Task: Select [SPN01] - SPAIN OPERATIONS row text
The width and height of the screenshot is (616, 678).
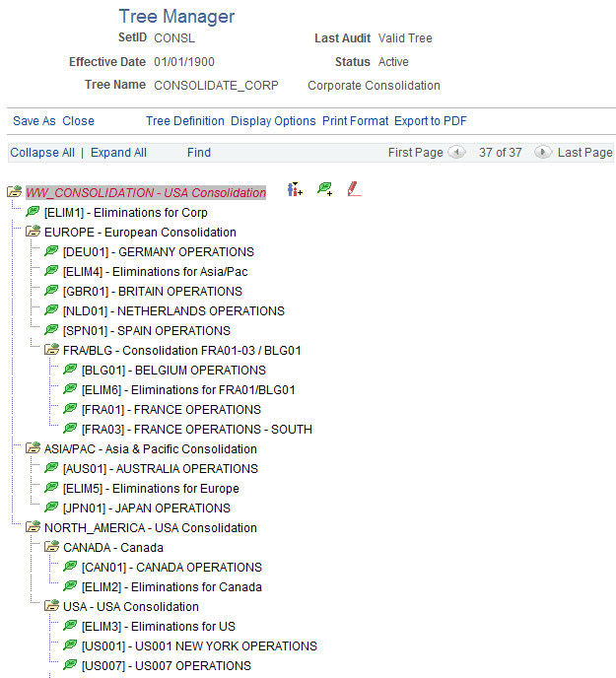Action: [x=147, y=331]
